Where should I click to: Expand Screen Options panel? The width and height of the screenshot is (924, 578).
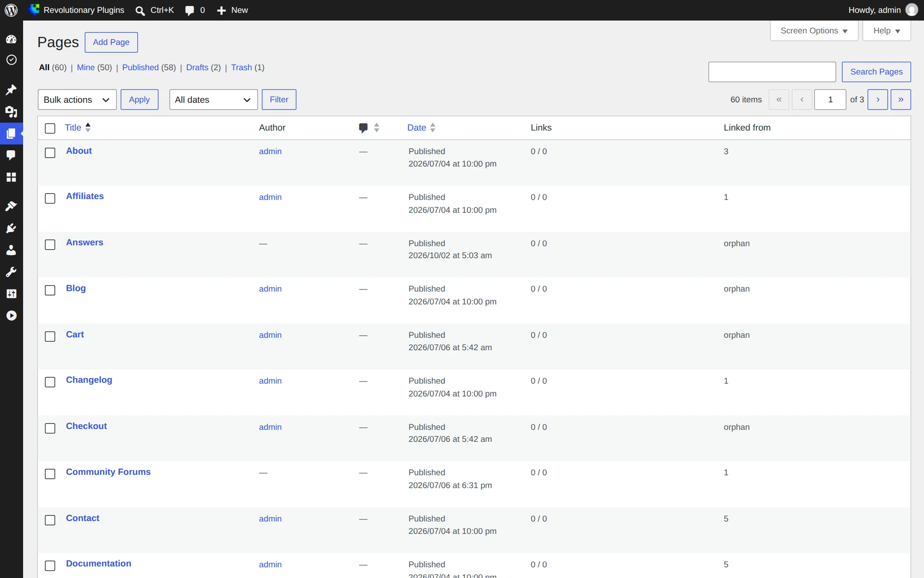tap(814, 31)
